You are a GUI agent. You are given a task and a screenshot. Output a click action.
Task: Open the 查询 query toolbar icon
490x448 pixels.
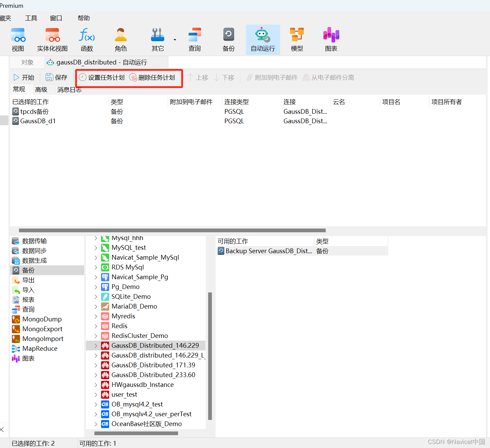(x=195, y=39)
